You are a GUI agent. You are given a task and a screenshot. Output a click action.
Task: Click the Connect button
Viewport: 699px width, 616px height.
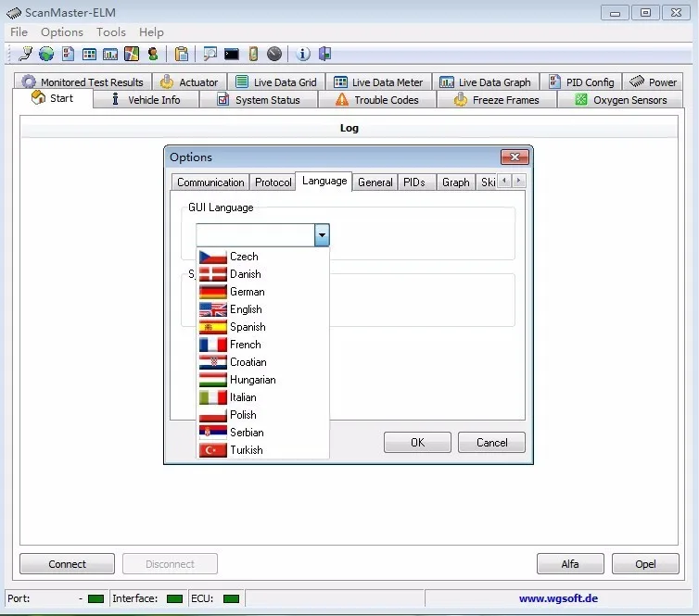pyautogui.click(x=67, y=564)
